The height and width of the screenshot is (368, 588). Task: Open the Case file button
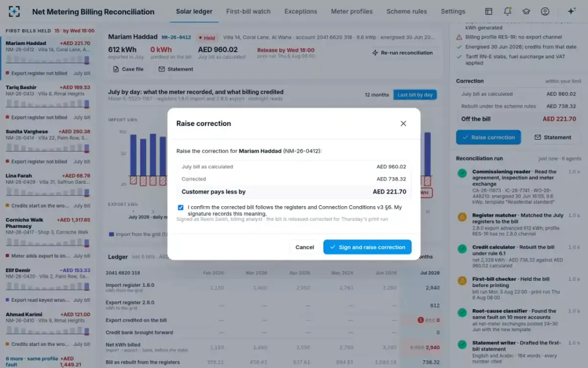pos(128,69)
